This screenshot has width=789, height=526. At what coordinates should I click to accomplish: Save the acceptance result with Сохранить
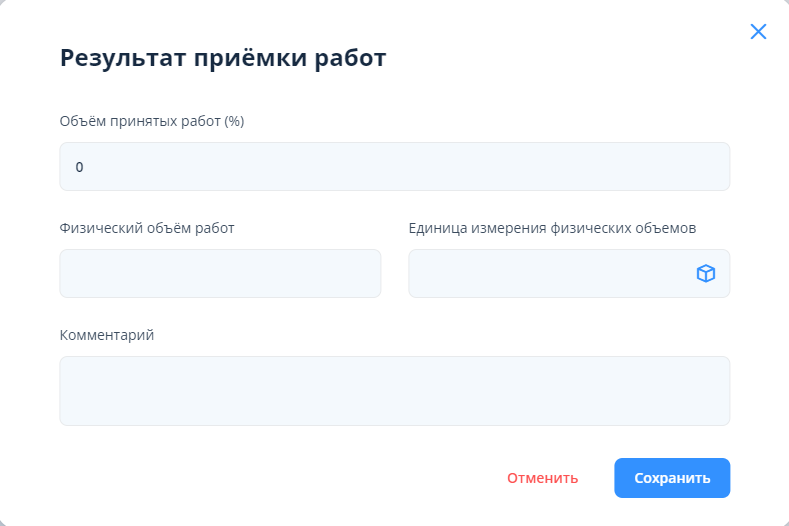point(672,478)
